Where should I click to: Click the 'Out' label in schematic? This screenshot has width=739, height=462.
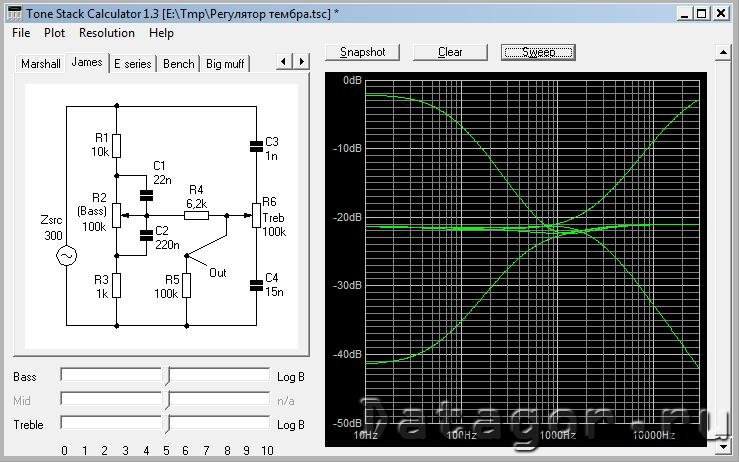[x=218, y=273]
